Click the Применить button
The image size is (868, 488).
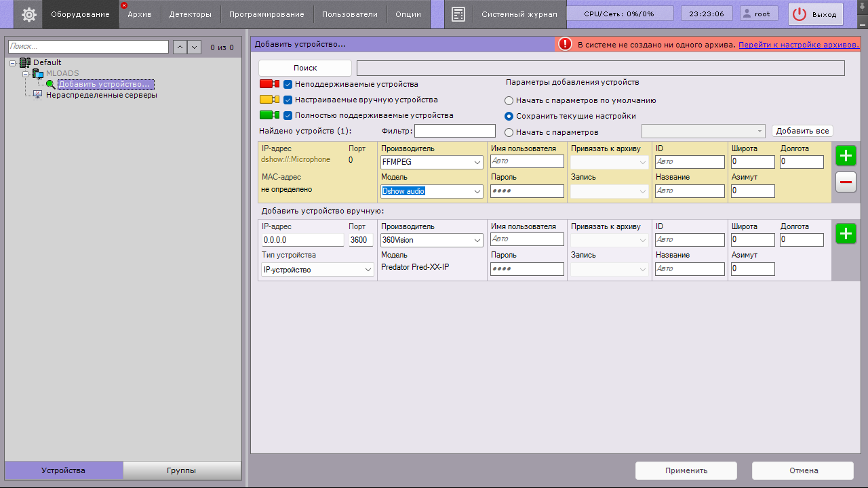[x=686, y=470]
